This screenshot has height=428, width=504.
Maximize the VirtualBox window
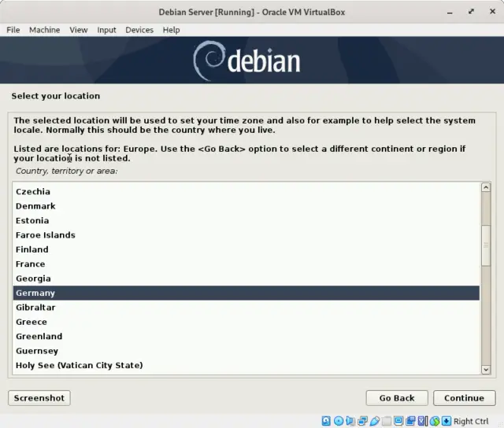(471, 12)
